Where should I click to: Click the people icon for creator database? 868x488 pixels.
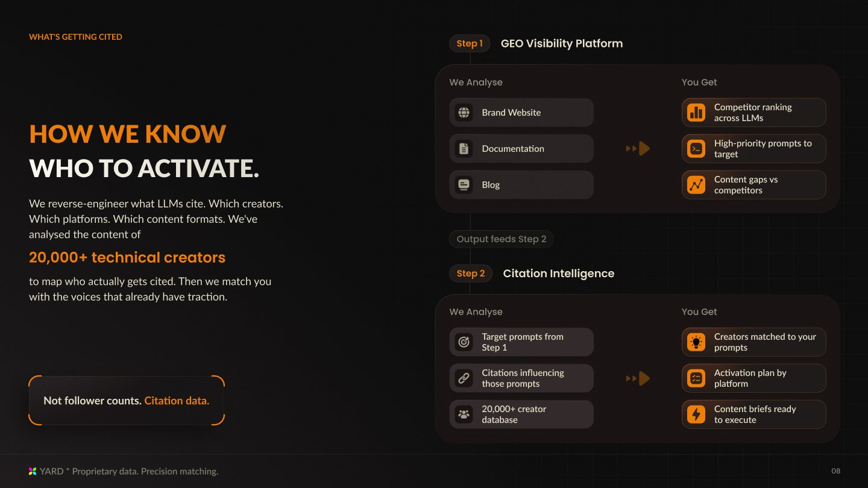click(464, 414)
